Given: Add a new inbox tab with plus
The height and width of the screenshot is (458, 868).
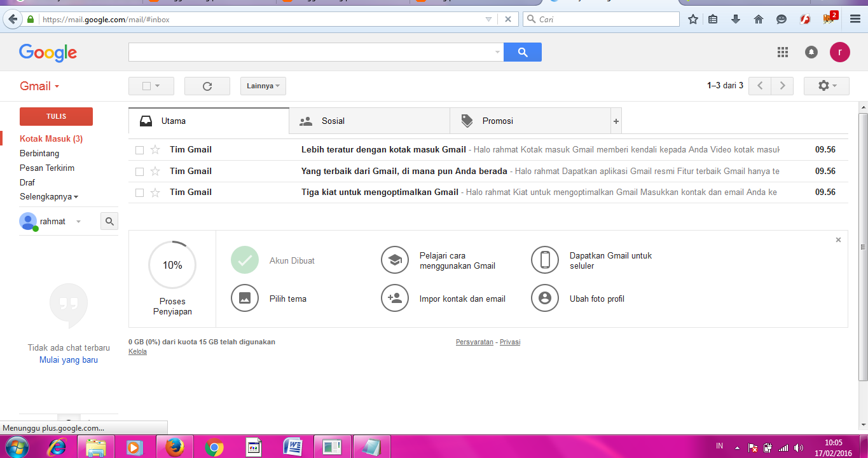Looking at the screenshot, I should [x=616, y=121].
